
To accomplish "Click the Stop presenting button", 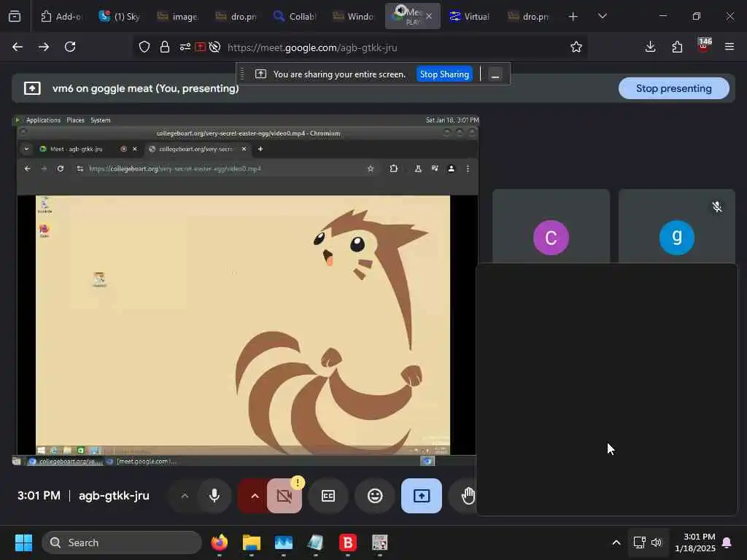I will click(x=673, y=88).
